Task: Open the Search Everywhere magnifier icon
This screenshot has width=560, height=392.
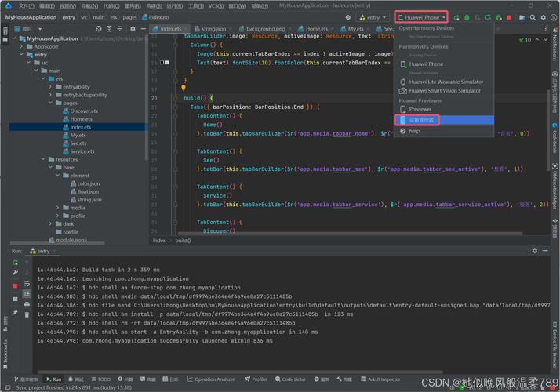Action: pos(533,17)
